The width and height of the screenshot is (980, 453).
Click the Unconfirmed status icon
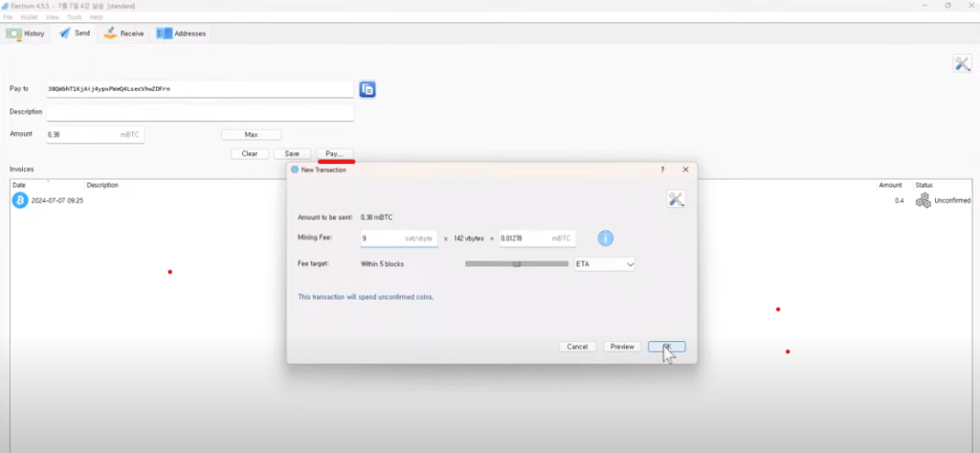click(923, 200)
